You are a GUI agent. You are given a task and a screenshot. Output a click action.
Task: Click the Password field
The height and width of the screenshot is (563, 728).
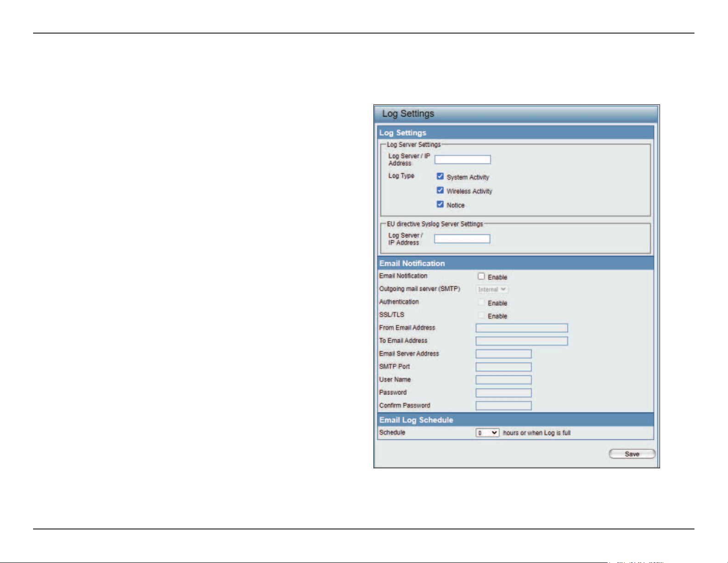click(x=503, y=393)
